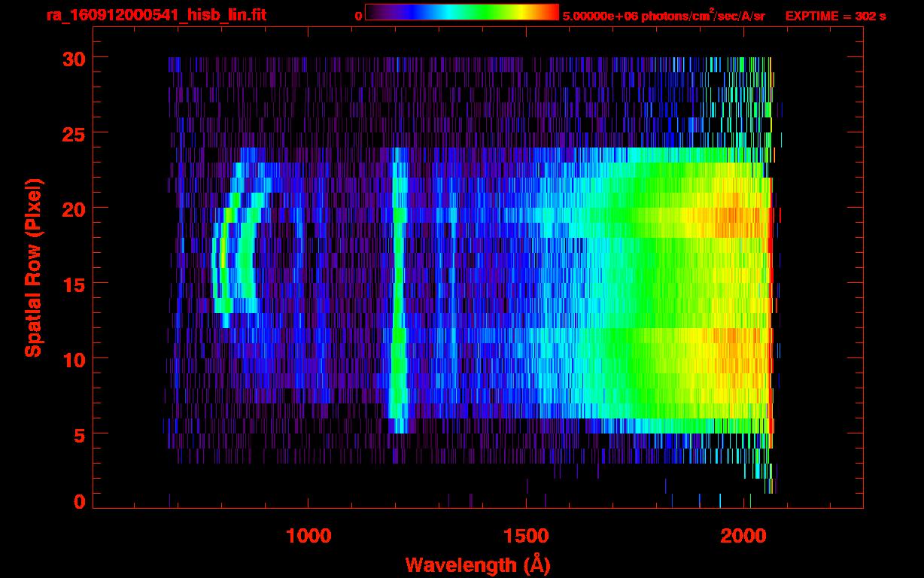Click the Spatial Row (Pixel) axis title
Screen dimensions: 924x578
32,268
